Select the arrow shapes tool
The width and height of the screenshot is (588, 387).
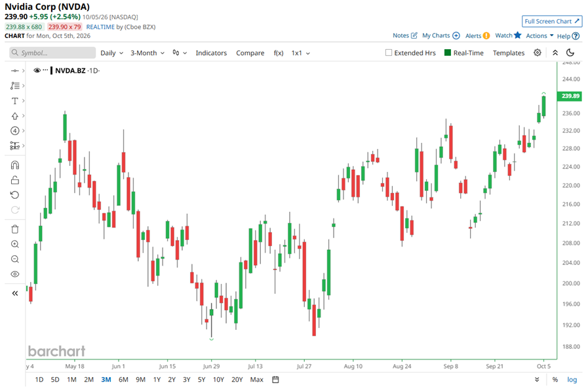click(x=14, y=115)
